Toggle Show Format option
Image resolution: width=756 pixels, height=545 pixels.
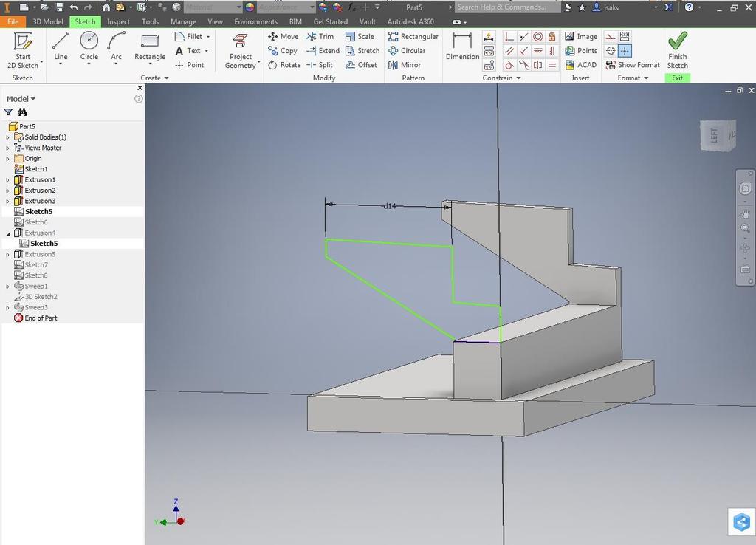pos(633,65)
